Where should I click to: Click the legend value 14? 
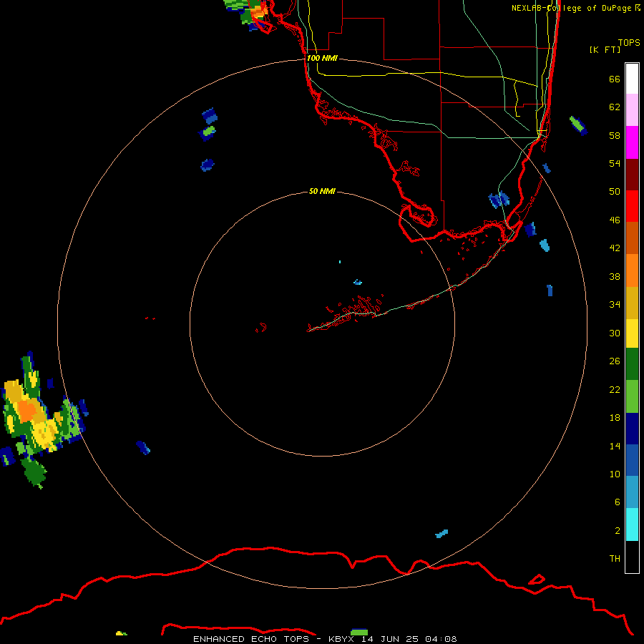pos(615,446)
